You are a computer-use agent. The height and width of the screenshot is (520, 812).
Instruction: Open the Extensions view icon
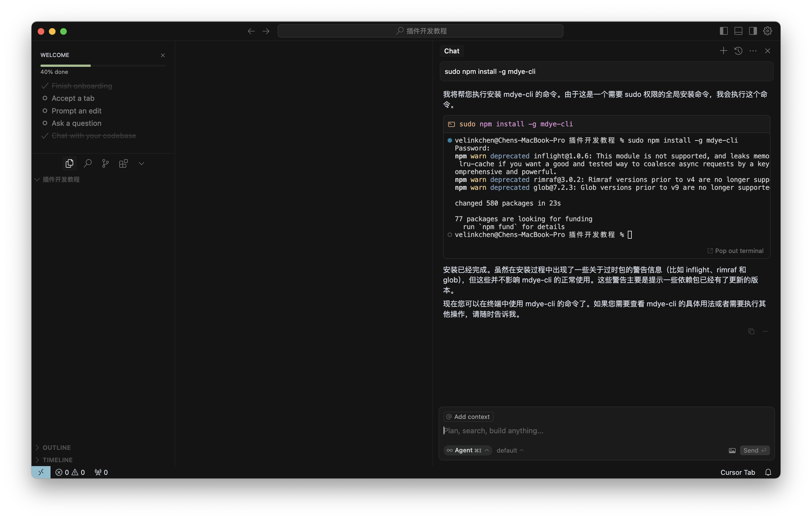(x=123, y=163)
